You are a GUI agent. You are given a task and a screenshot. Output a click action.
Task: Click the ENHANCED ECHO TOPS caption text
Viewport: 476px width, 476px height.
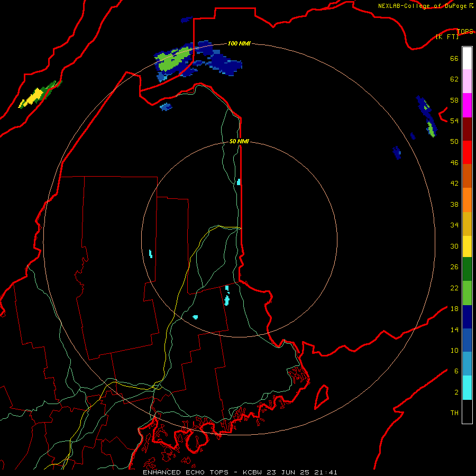pyautogui.click(x=186, y=472)
